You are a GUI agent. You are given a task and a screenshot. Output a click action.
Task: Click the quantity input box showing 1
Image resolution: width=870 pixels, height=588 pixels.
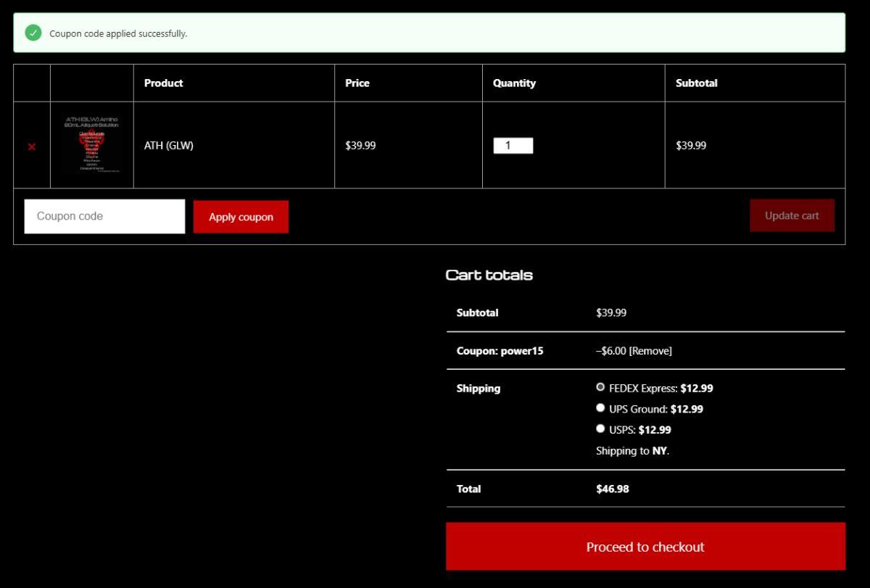pos(513,145)
